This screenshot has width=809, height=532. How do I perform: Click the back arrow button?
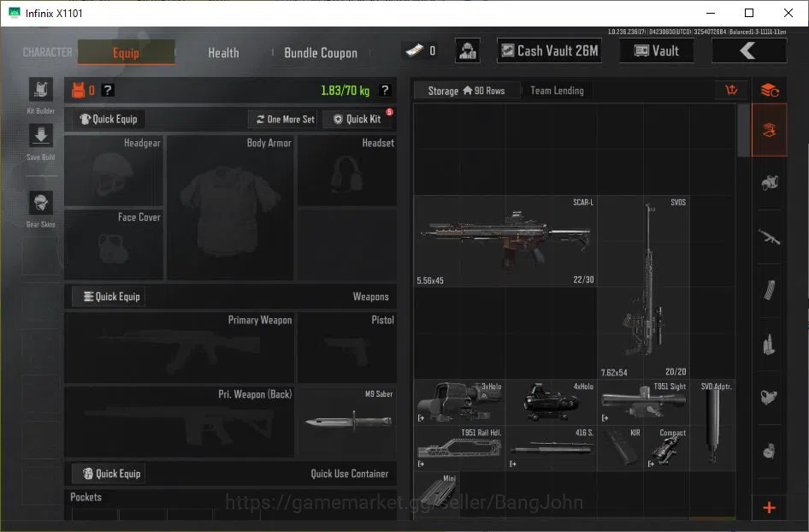click(x=749, y=51)
